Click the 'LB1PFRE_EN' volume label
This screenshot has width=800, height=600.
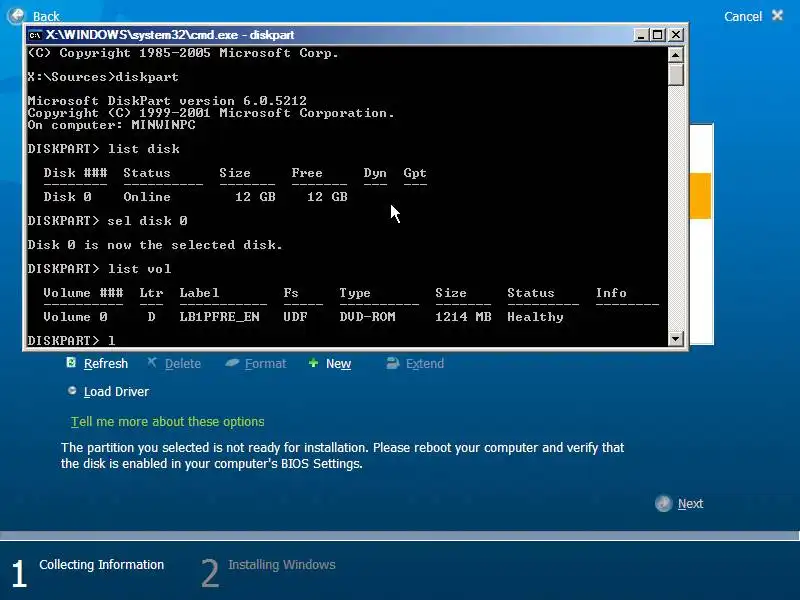click(x=219, y=317)
